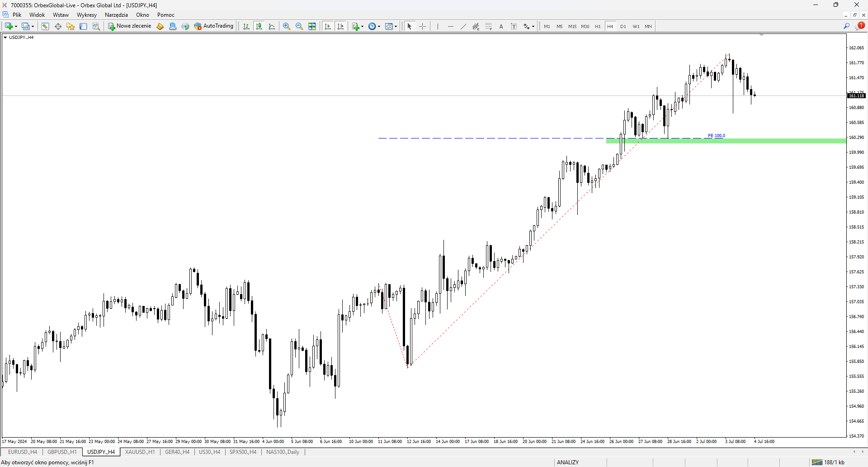Toggle the Navigator panel
868x467 pixels.
point(71,26)
